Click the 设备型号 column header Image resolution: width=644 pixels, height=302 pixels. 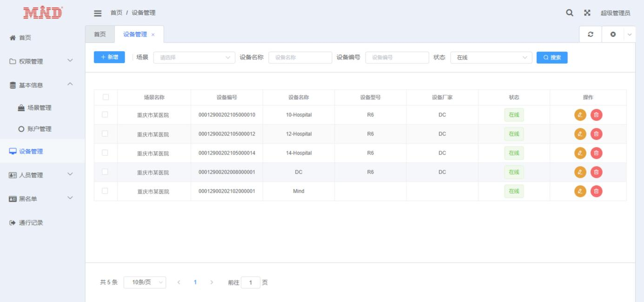pos(370,98)
